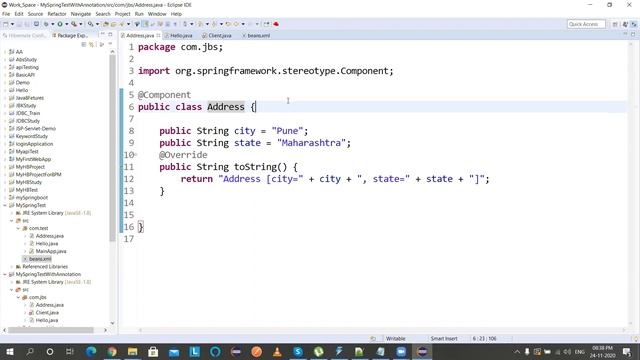640x360 pixels.
Task: Expand Referenced Libraries under MySpringTest
Action: tap(11, 267)
